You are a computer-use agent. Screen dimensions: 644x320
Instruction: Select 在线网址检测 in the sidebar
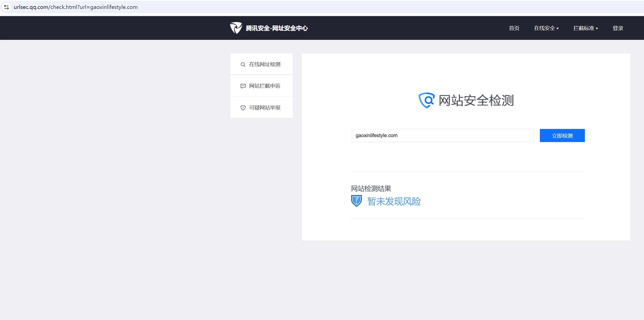point(265,64)
